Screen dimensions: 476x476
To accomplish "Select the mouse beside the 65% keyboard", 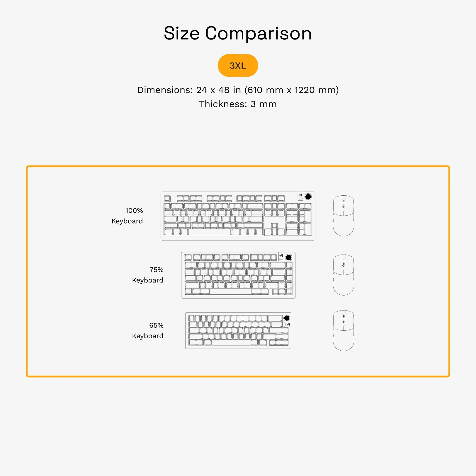I will (344, 331).
